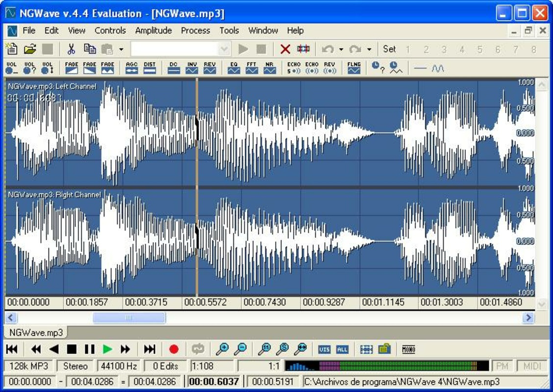This screenshot has width=553, height=392.
Task: Click the horizontal scrollbar thumb
Action: [129, 318]
